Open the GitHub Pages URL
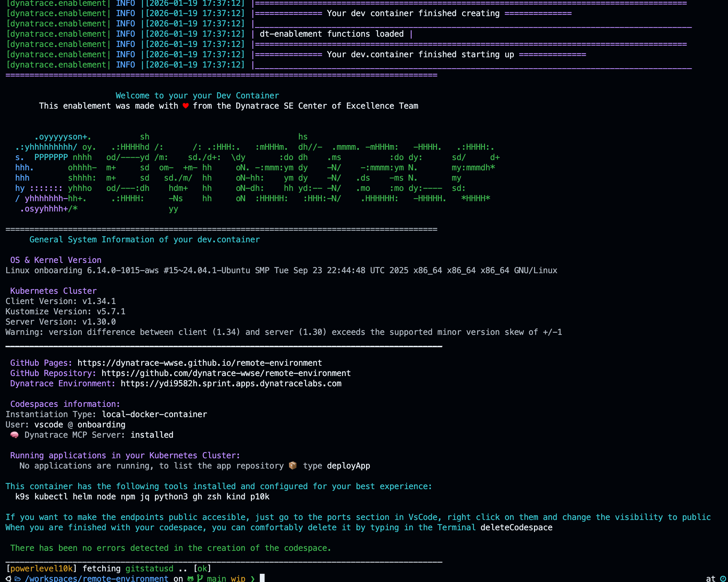The width and height of the screenshot is (728, 582). point(199,363)
